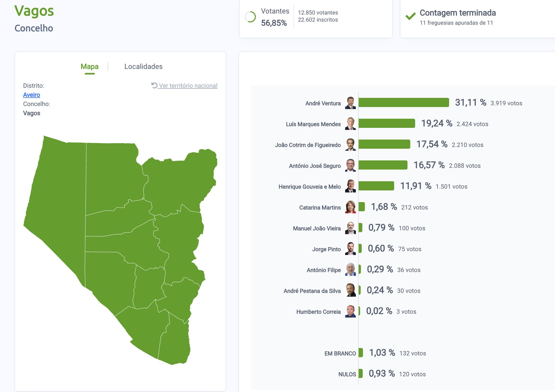
Task: Click the green checkmark beside Contagem terminada
Action: tap(410, 16)
